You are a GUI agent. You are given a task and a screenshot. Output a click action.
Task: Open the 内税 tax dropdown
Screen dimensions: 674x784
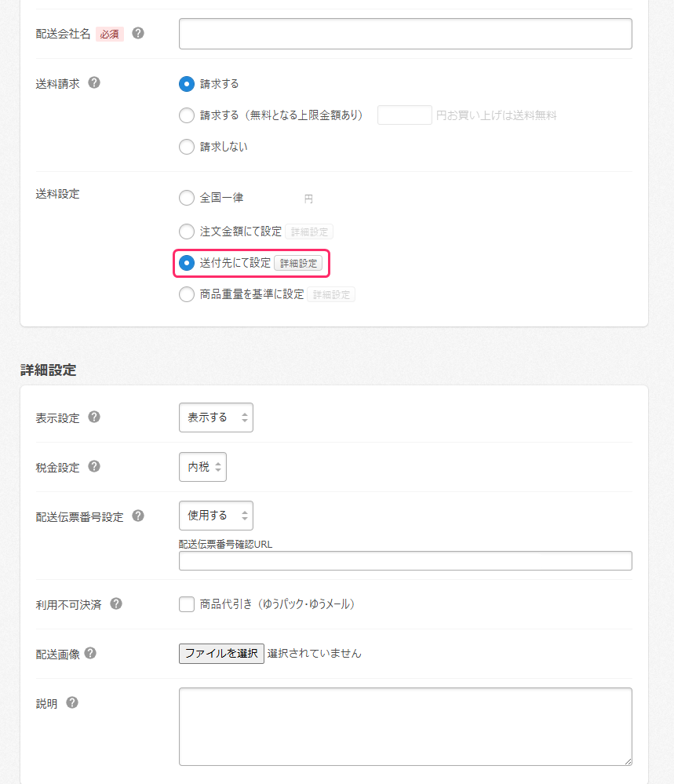pos(202,466)
